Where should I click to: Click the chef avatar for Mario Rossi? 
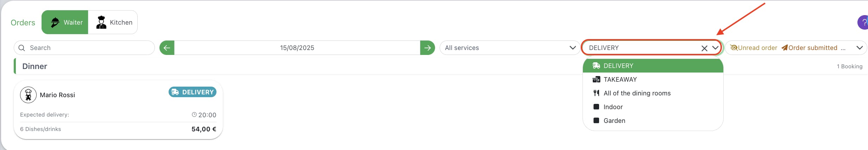[x=28, y=95]
